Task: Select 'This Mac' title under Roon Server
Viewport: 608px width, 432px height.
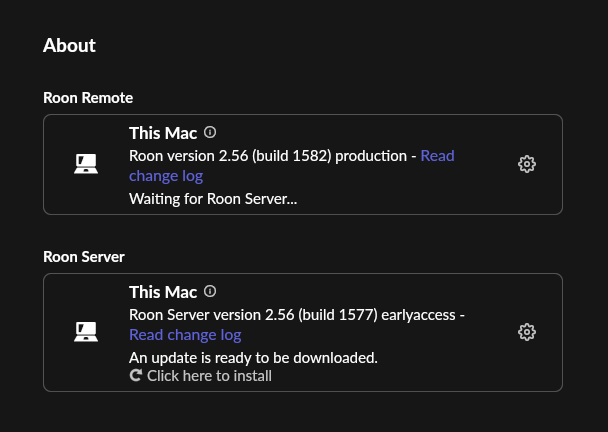Action: [x=163, y=292]
